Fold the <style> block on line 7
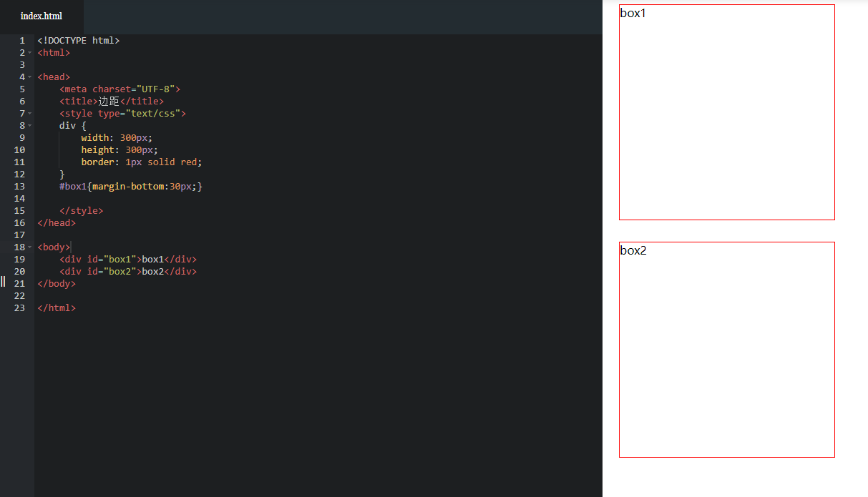868x497 pixels. 30,114
